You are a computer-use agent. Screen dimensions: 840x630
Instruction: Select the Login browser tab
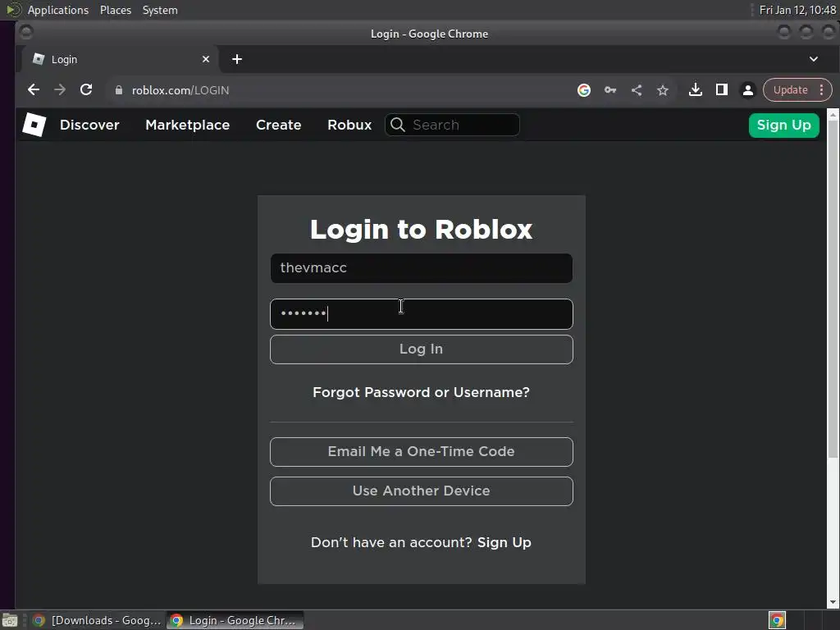(x=120, y=59)
